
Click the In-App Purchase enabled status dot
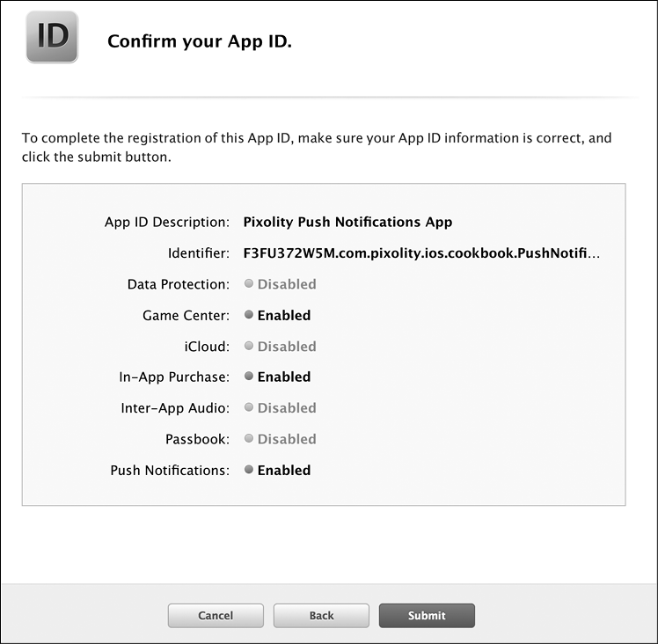(x=249, y=377)
